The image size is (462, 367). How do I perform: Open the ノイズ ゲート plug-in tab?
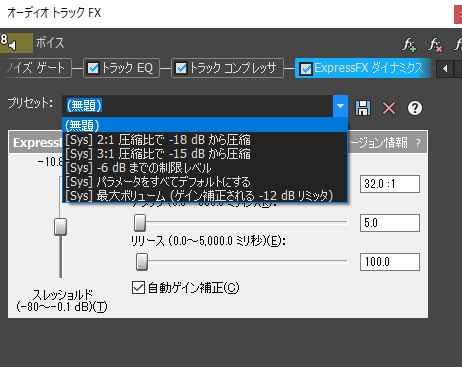[36, 68]
